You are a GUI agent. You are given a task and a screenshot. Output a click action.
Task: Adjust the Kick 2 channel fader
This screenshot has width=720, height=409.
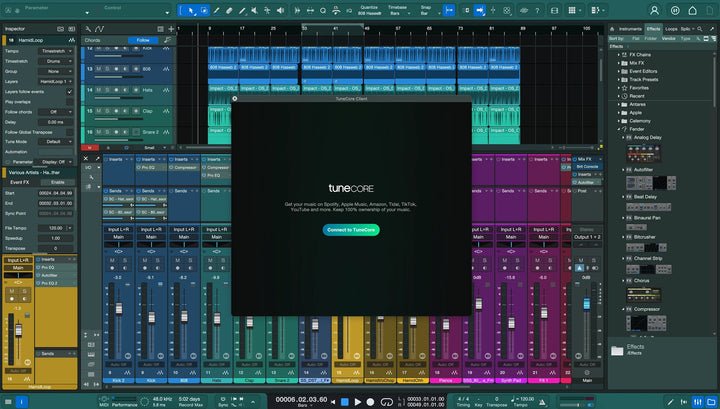(119, 308)
